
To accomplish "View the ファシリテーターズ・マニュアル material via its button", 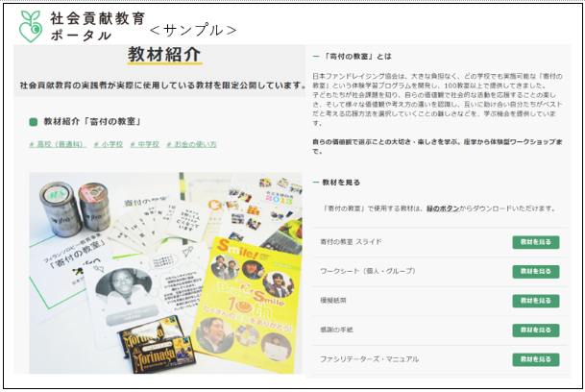I will [x=535, y=359].
